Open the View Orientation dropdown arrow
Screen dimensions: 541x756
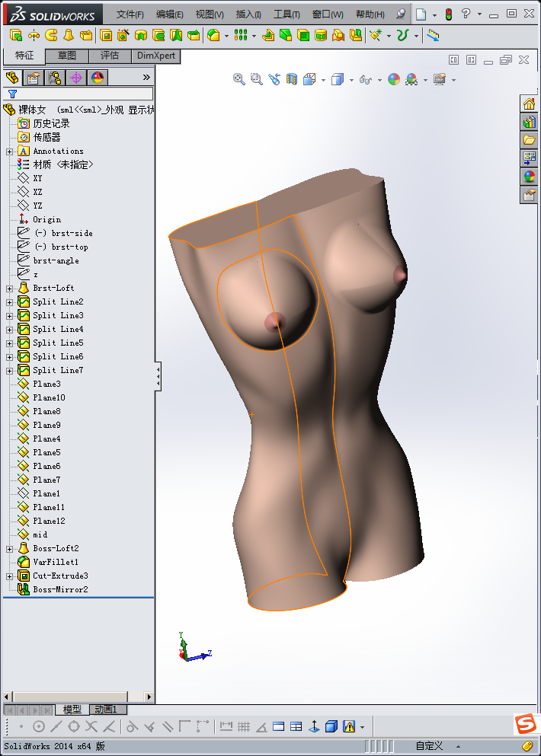[x=323, y=80]
